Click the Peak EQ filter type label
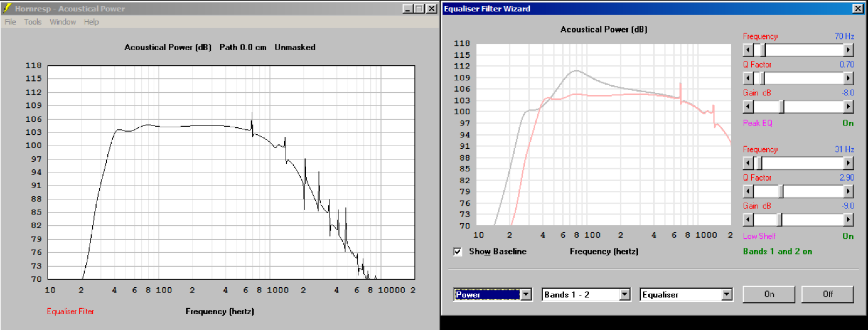868x330 pixels. click(758, 123)
